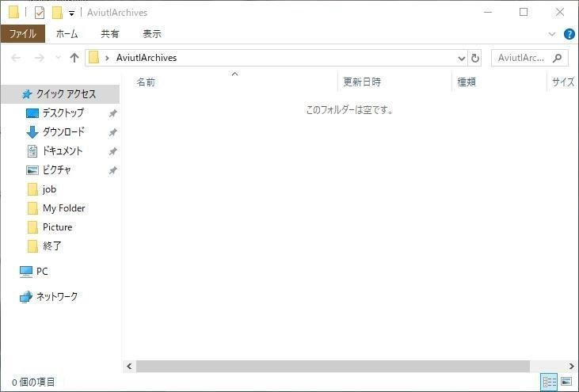The height and width of the screenshot is (392, 579).
Task: Maximize the AviutlArchives window
Action: pos(524,12)
